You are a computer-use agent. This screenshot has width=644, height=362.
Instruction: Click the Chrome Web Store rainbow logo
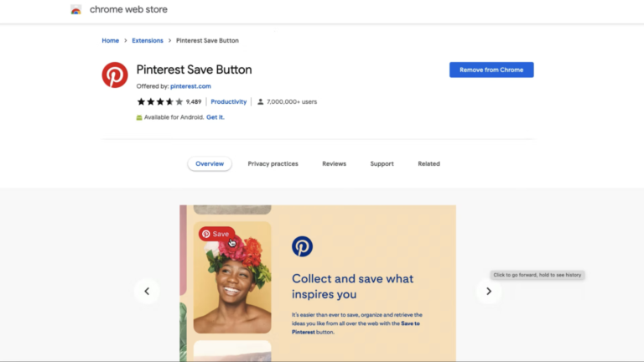[x=76, y=10]
